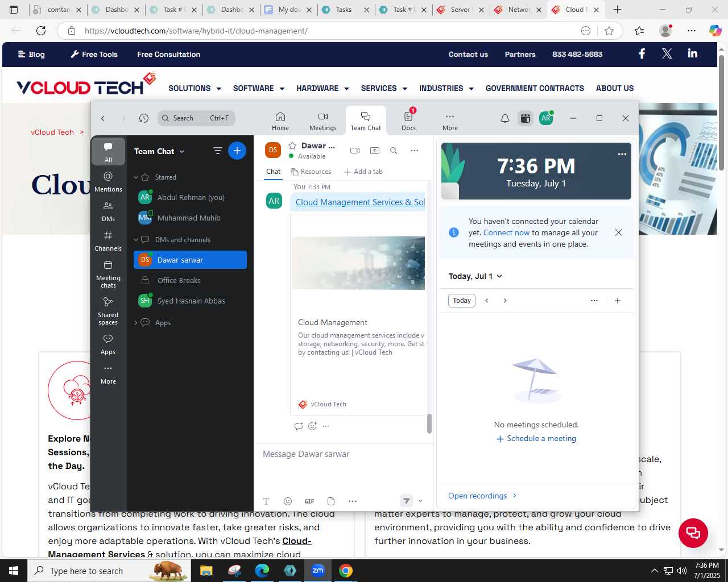Open the SOLUTIONS menu on vCloud Tech site

195,88
